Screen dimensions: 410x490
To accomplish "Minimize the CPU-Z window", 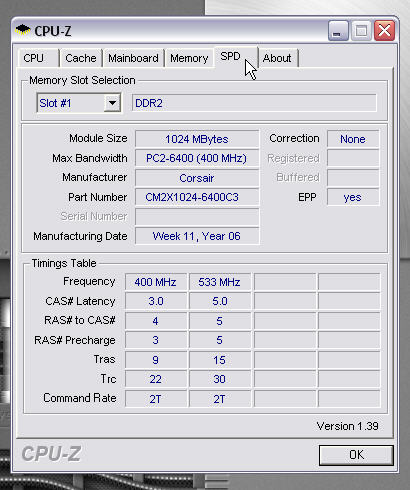I will 338,31.
